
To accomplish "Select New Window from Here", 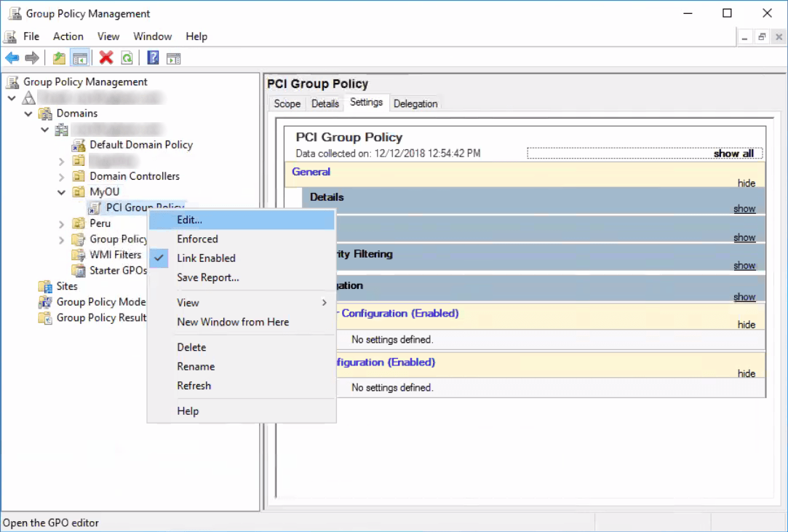I will click(242, 322).
